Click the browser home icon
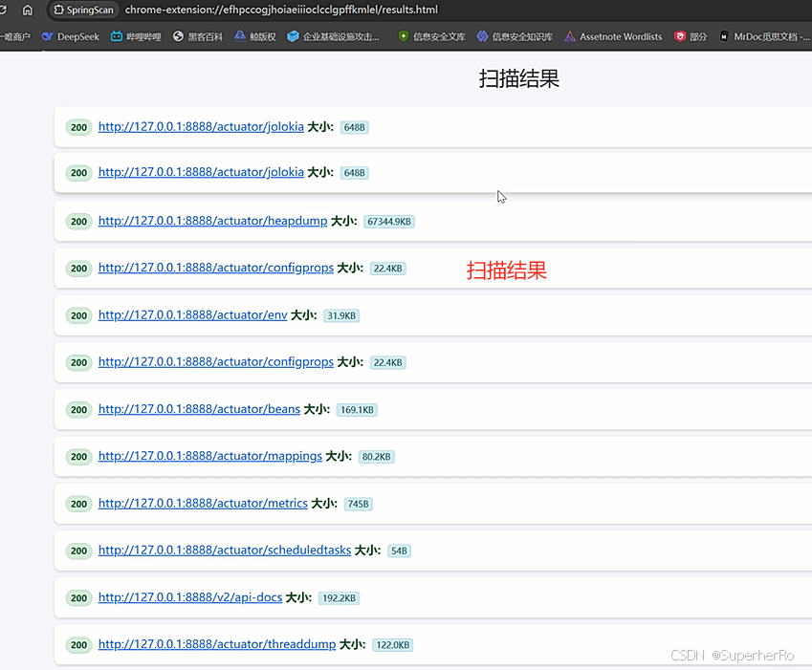 point(28,10)
